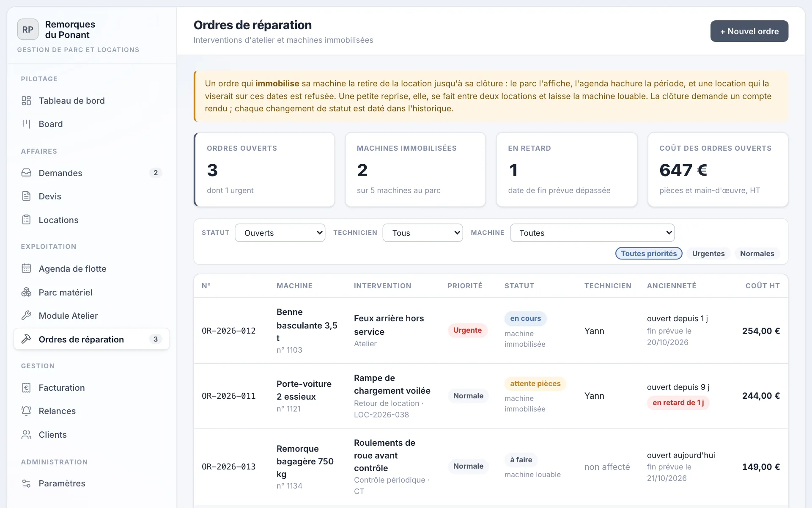
Task: Click the Coût des ordres ouverts card
Action: [718, 170]
